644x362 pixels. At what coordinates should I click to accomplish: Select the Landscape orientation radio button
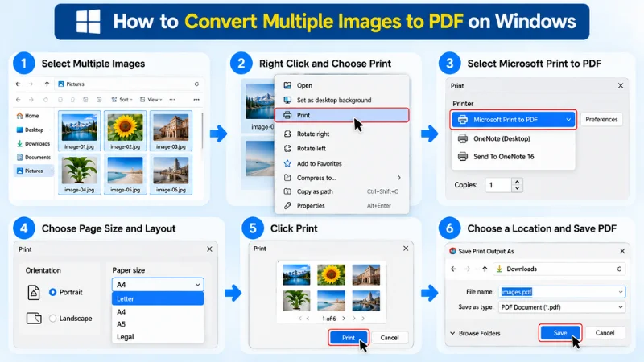click(x=52, y=318)
